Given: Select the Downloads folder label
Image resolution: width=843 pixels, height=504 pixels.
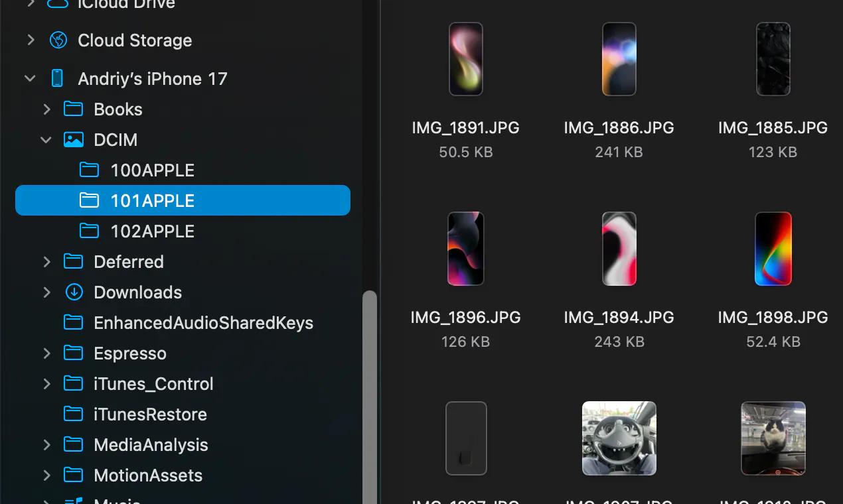Looking at the screenshot, I should point(138,292).
